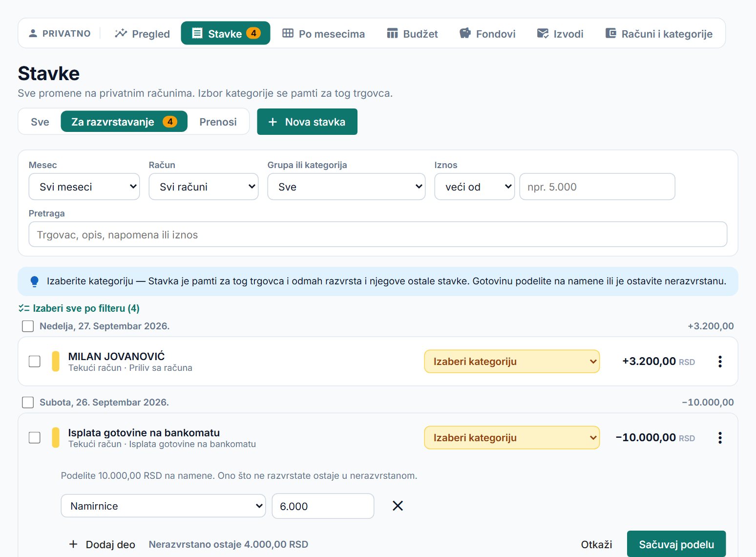Tick the Isplata gotovine na bankomatu checkbox
The image size is (756, 557).
[x=35, y=438]
